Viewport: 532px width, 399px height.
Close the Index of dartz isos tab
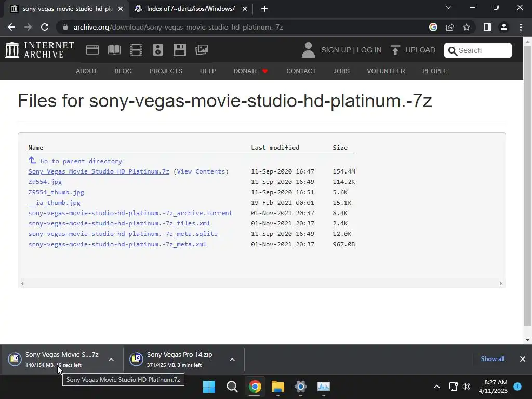[245, 9]
